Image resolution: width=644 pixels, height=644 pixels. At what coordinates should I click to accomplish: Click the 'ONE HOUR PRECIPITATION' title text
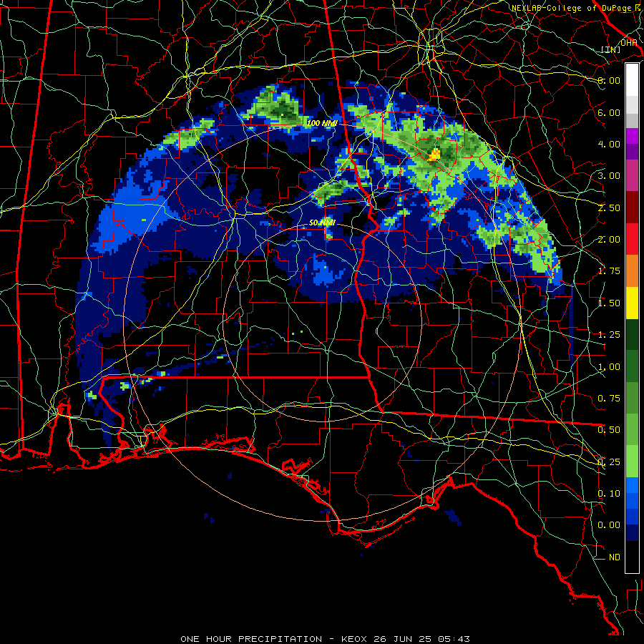[x=251, y=639]
